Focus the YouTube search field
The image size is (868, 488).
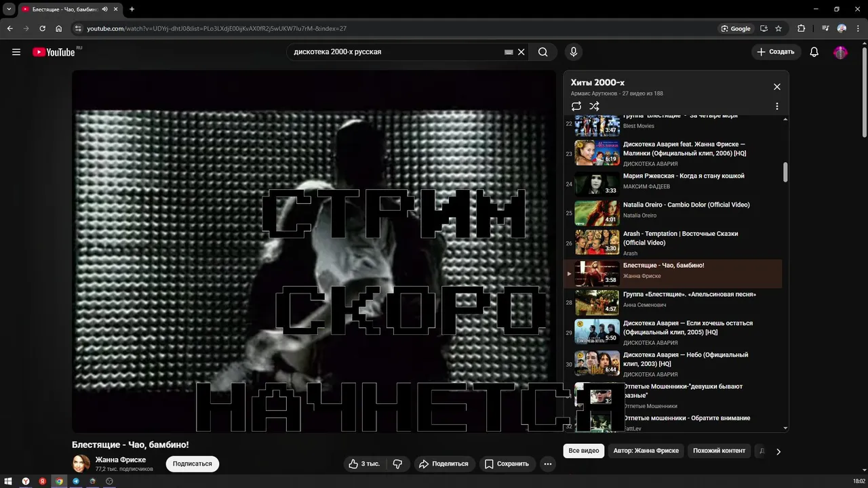tap(397, 52)
